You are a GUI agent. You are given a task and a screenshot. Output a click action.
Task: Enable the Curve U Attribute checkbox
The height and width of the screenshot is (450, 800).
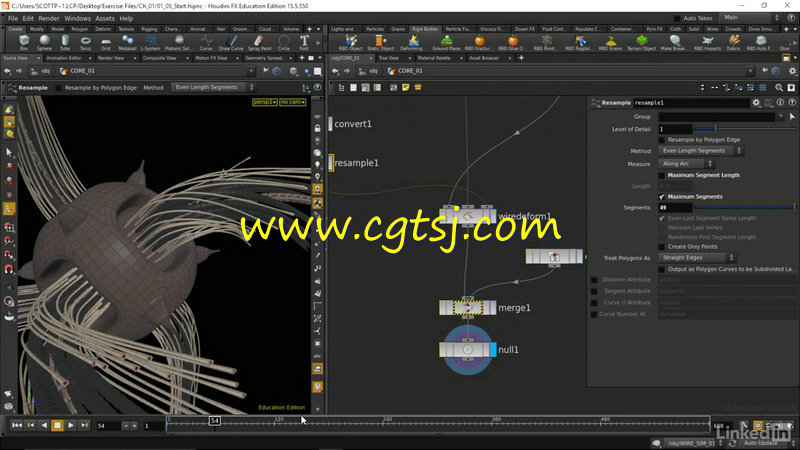[594, 303]
